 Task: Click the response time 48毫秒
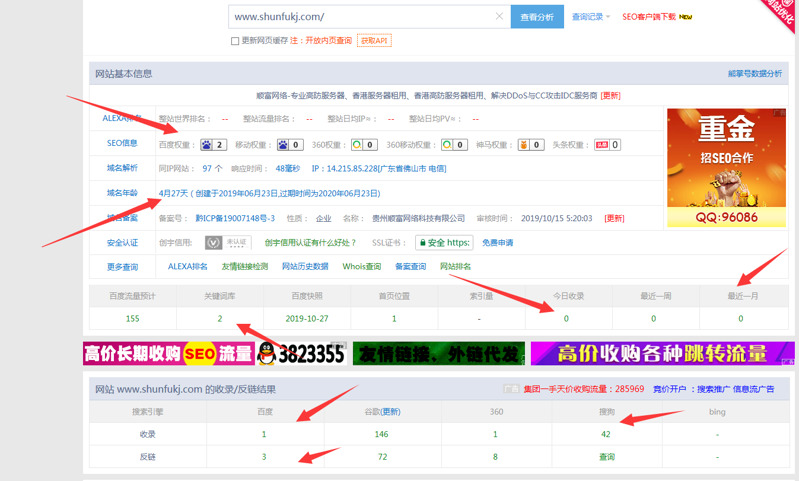(x=288, y=168)
